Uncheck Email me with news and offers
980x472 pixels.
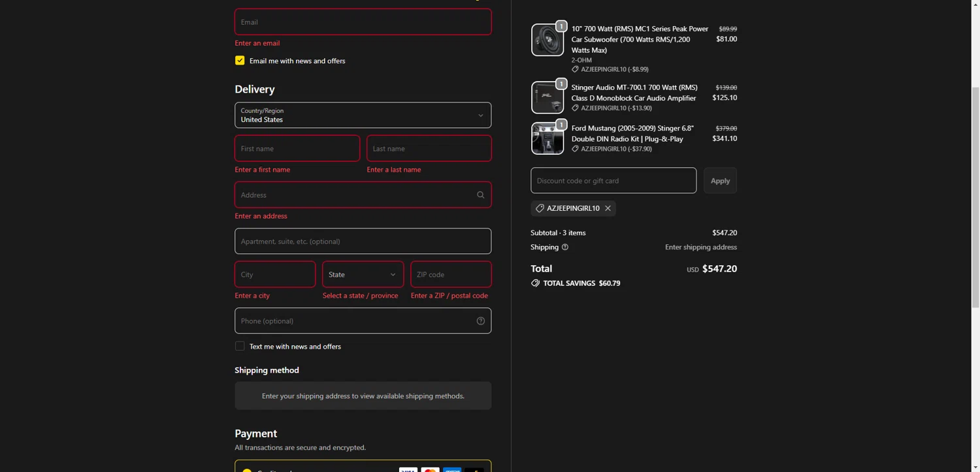click(x=240, y=61)
